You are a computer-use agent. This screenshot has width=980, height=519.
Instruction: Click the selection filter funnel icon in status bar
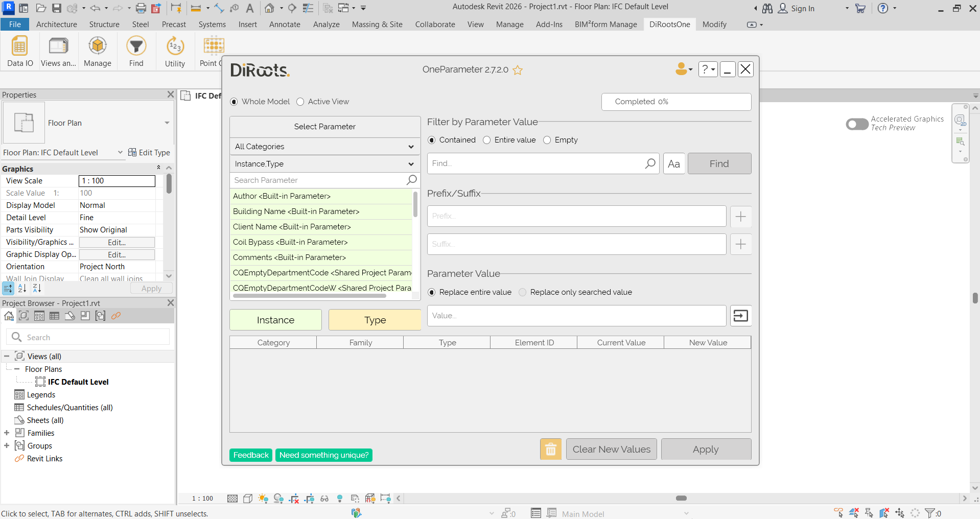coord(930,513)
